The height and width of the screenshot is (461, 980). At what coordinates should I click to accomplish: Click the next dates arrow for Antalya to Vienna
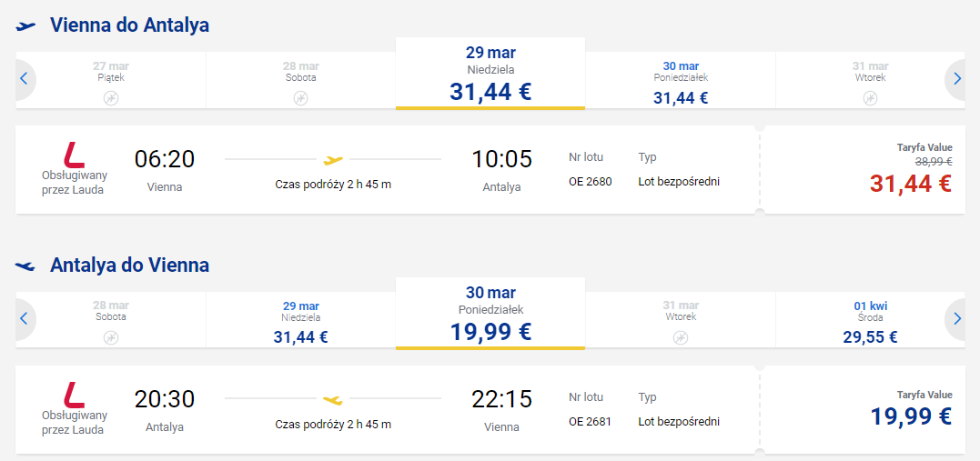956,319
